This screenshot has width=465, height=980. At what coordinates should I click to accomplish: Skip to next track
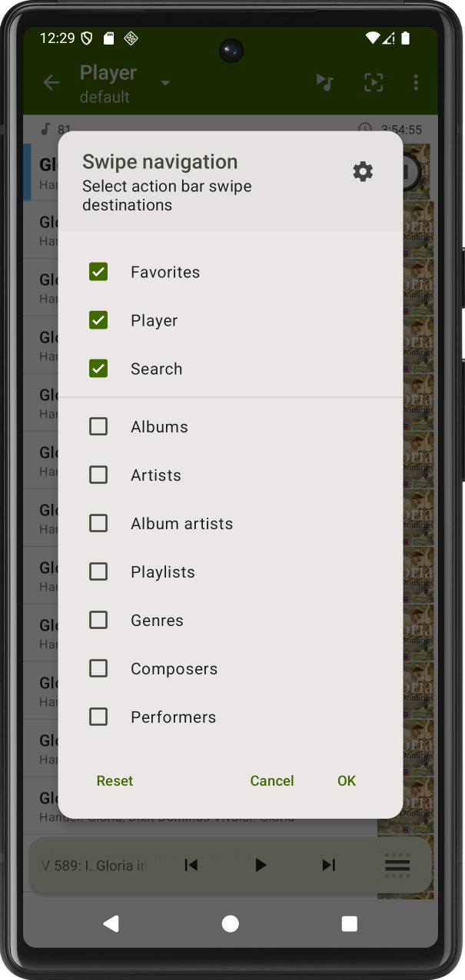pos(328,866)
